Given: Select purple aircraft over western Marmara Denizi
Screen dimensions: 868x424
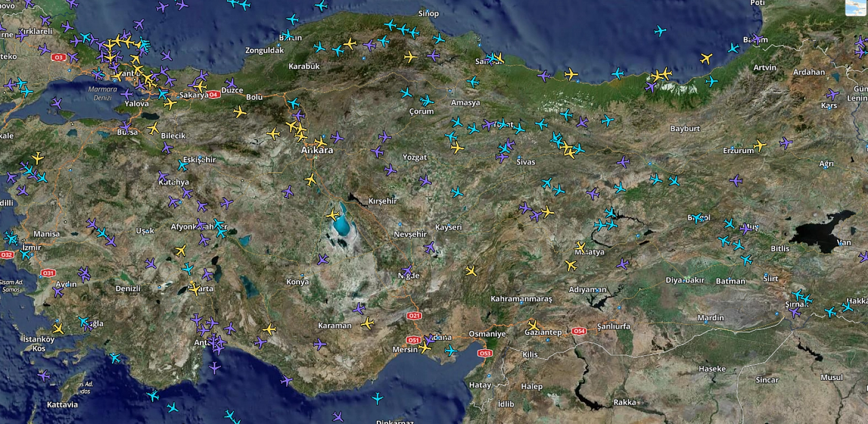Looking at the screenshot, I should click(56, 103).
